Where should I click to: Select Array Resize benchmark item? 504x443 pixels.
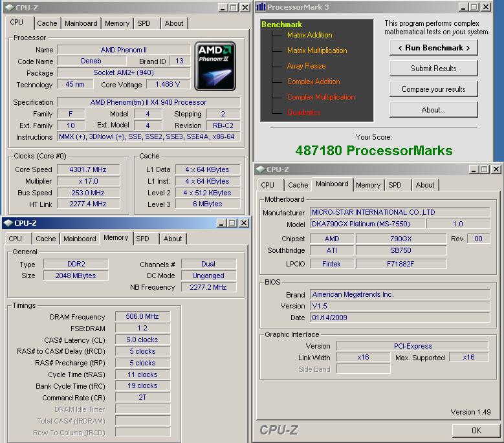[306, 66]
